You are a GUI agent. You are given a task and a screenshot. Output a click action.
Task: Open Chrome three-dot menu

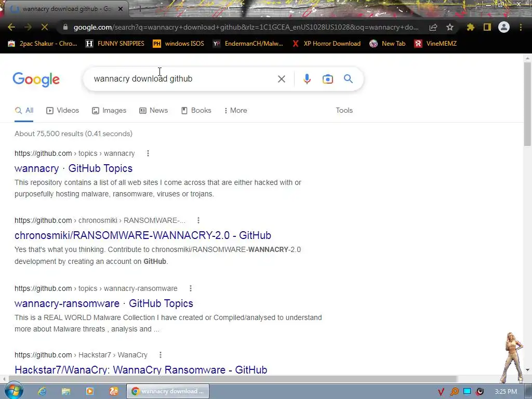pyautogui.click(x=521, y=27)
